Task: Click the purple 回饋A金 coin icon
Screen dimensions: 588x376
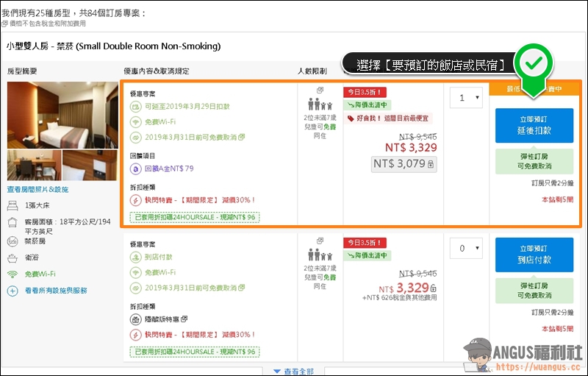Action: coord(136,169)
